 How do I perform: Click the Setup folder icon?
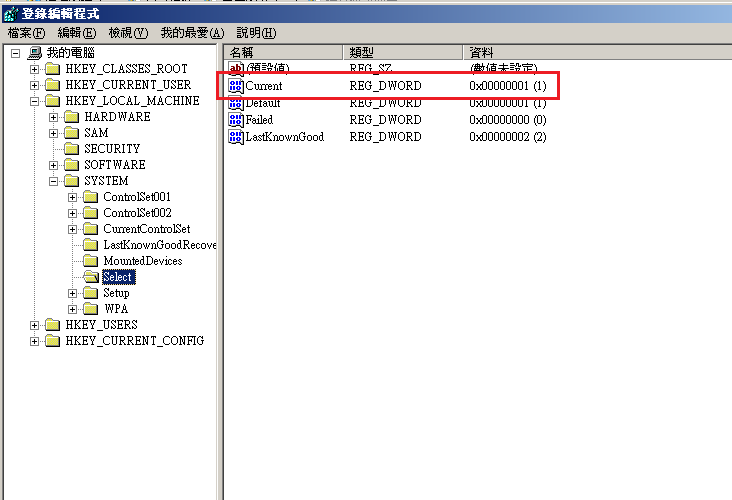(x=91, y=293)
